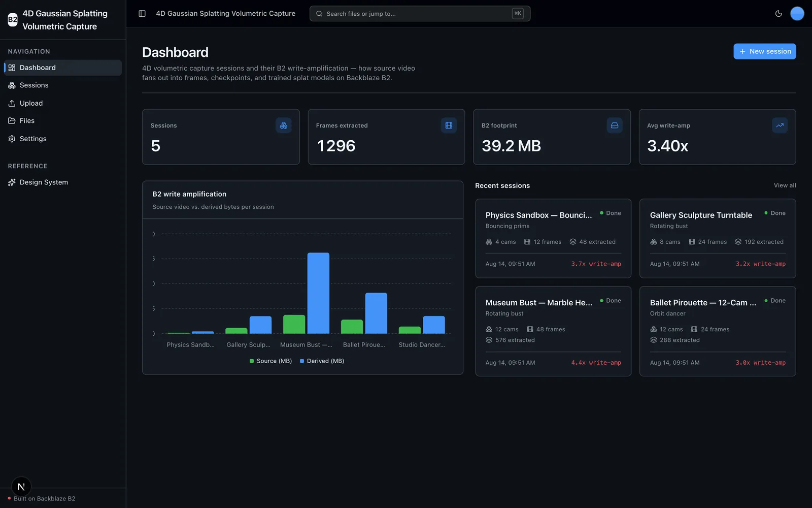Screen dimensions: 812x508
Task: Switch to dark mode moon icon
Action: [779, 14]
